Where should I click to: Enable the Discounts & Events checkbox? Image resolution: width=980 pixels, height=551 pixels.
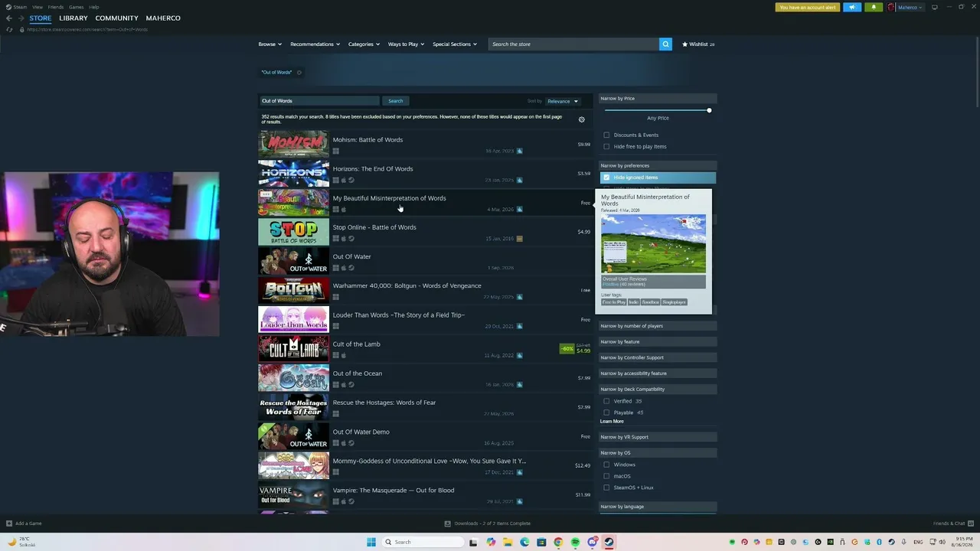point(606,135)
